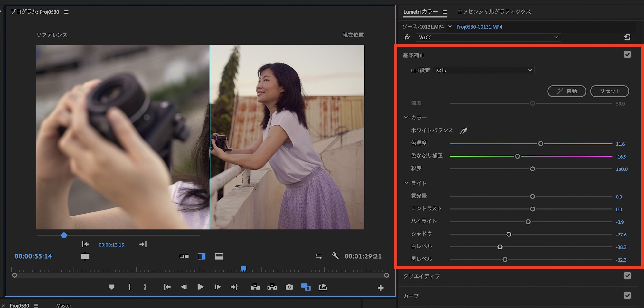Image resolution: width=644 pixels, height=308 pixels.
Task: Click the add marker icon
Action: coord(112,287)
